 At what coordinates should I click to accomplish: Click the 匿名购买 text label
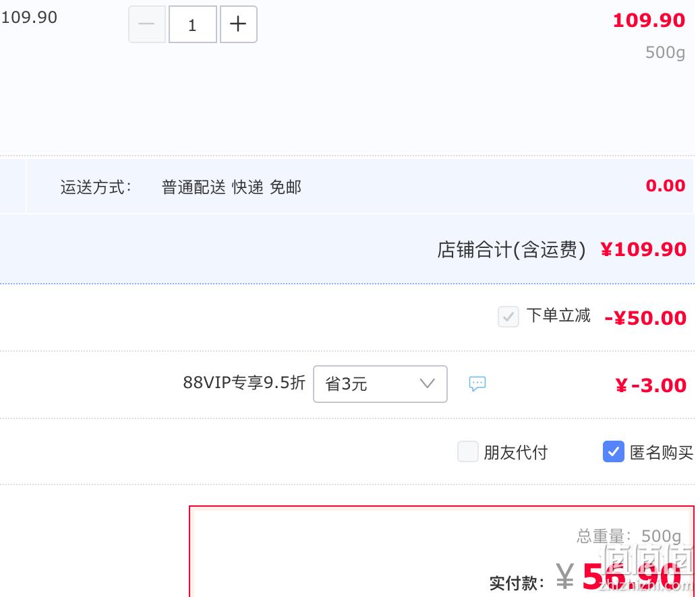coord(662,452)
